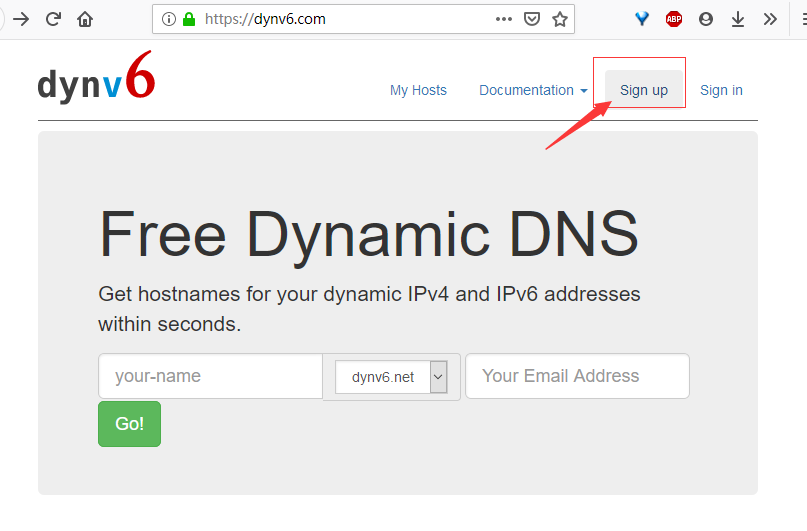
Task: Click the browser forward arrow
Action: [21, 19]
